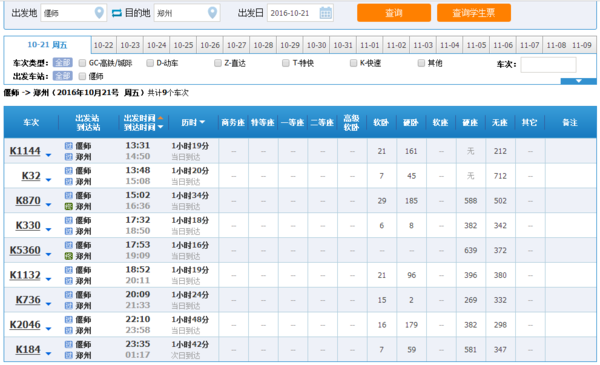Check the 其他 train type option

pyautogui.click(x=421, y=63)
